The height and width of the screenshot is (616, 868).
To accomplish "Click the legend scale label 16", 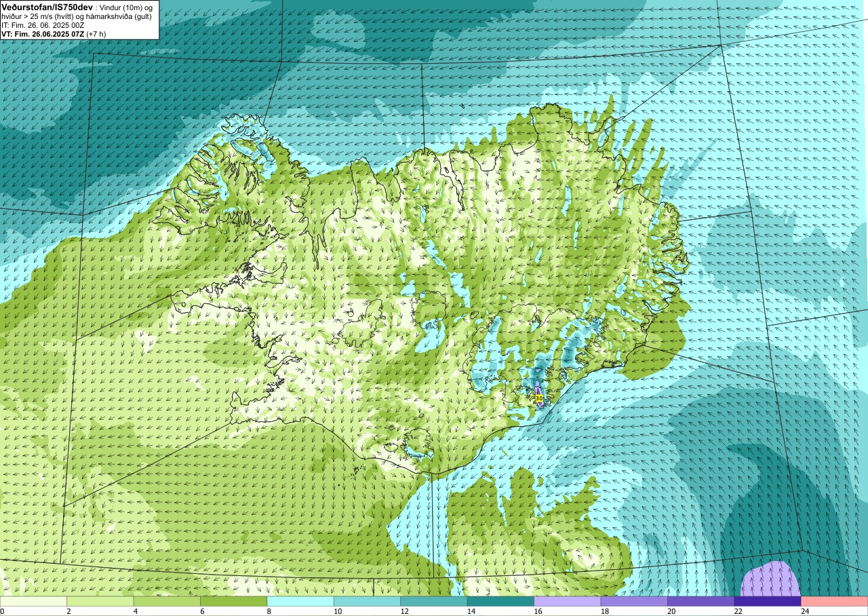I will tap(537, 611).
